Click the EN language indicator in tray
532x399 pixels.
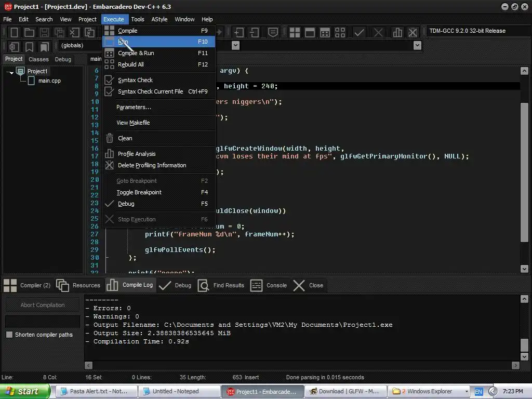pos(478,392)
